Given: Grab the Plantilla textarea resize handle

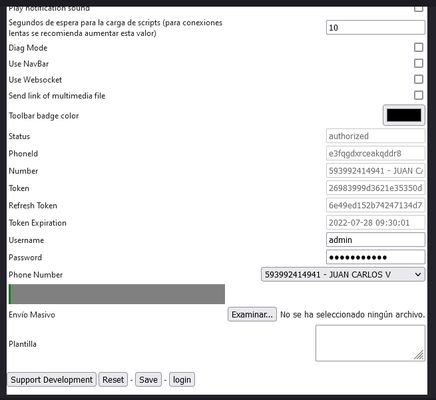Looking at the screenshot, I should point(419,355).
